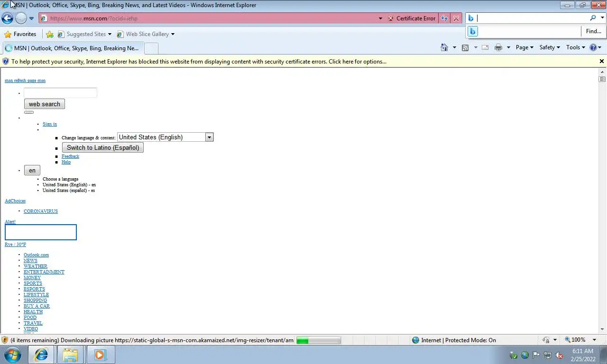The image size is (607, 364).
Task: Click the Print icon
Action: [x=498, y=47]
